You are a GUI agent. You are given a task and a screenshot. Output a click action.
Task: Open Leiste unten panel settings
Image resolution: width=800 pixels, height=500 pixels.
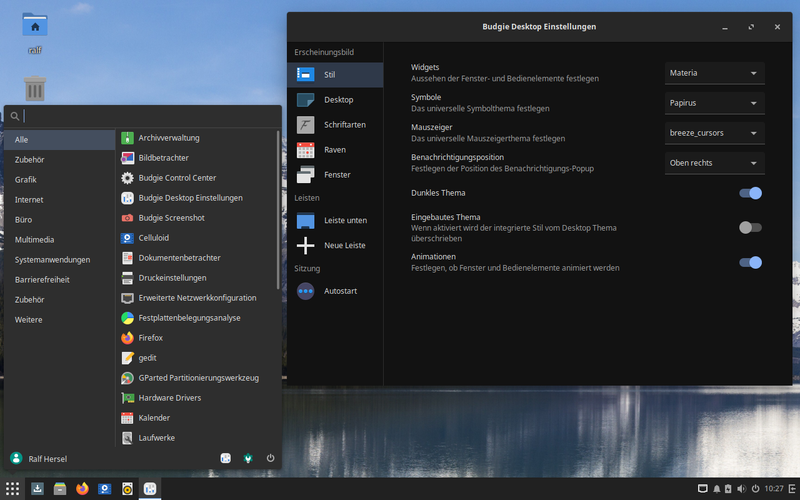pyautogui.click(x=335, y=220)
